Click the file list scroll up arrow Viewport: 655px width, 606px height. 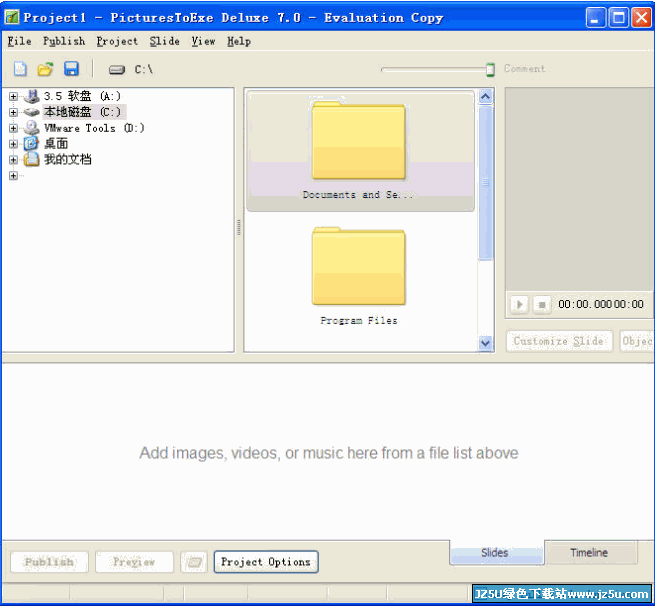pos(485,97)
